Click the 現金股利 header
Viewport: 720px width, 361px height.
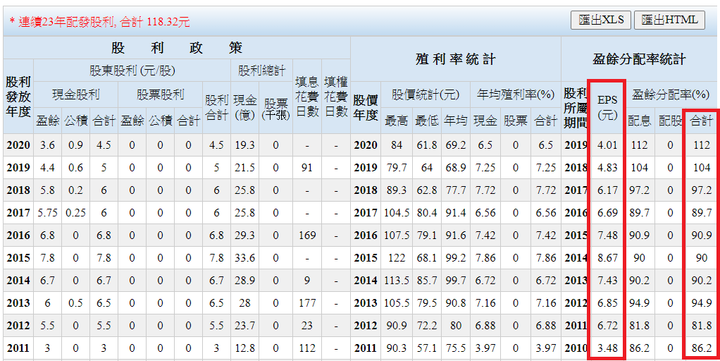point(76,95)
